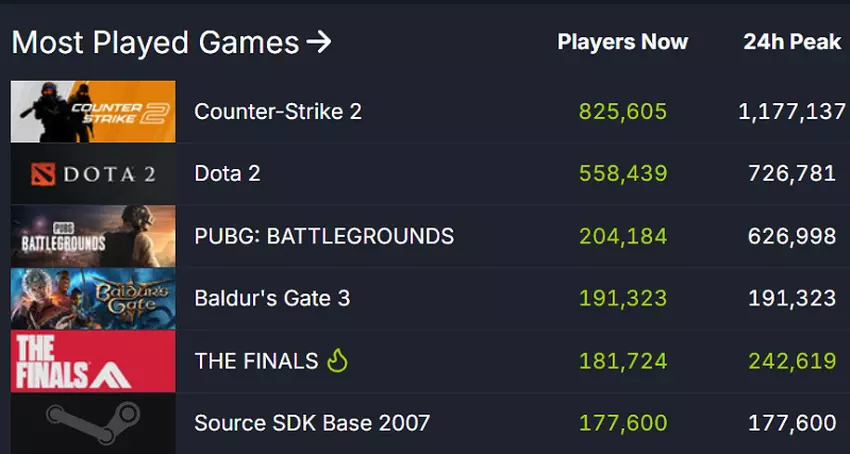Click the 24h Peak column header

pyautogui.click(x=792, y=42)
